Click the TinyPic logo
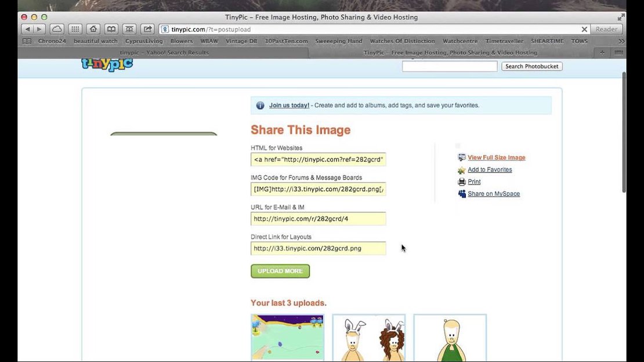 pyautogui.click(x=106, y=64)
